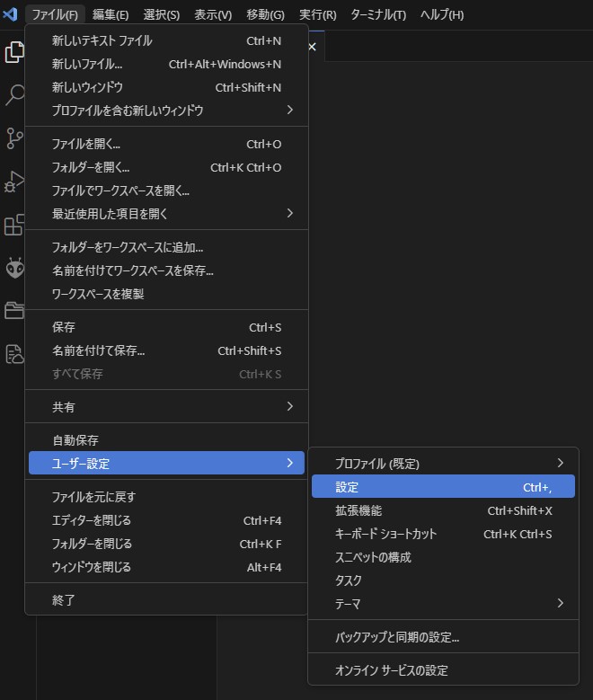
Task: Open 拡張機能 in the submenu
Action: point(444,510)
